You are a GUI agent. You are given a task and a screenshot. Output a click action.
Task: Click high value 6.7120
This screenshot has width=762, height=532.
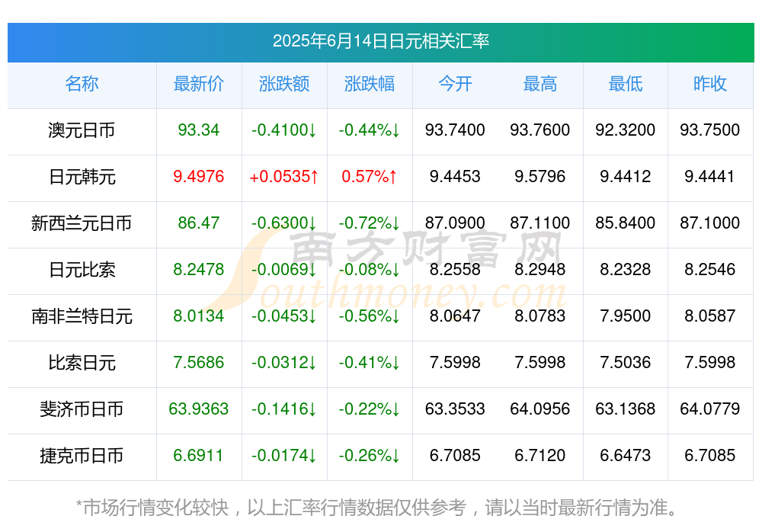(x=540, y=455)
